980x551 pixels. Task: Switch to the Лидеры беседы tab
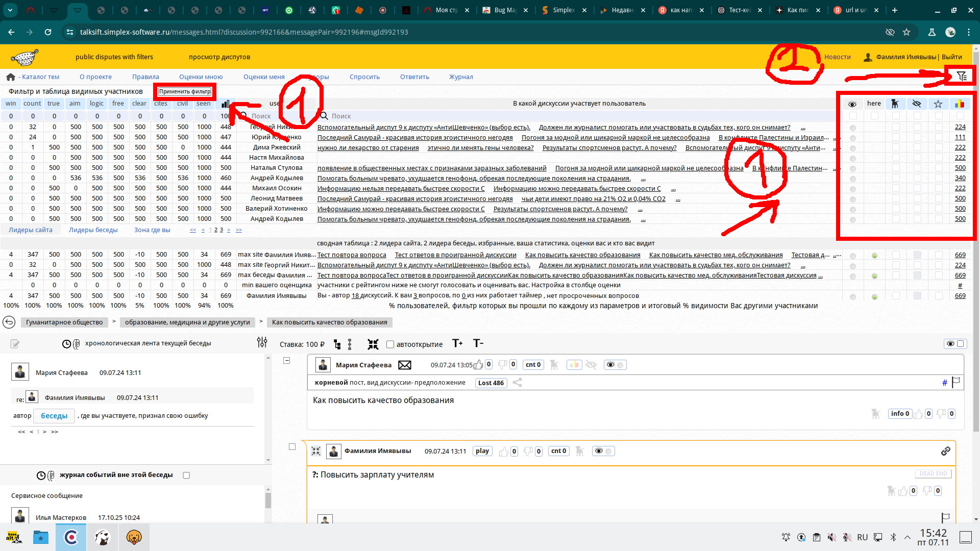coord(93,230)
